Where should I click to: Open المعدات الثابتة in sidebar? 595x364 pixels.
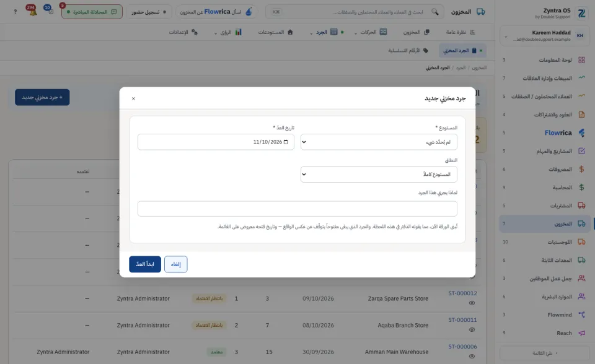coord(545,260)
